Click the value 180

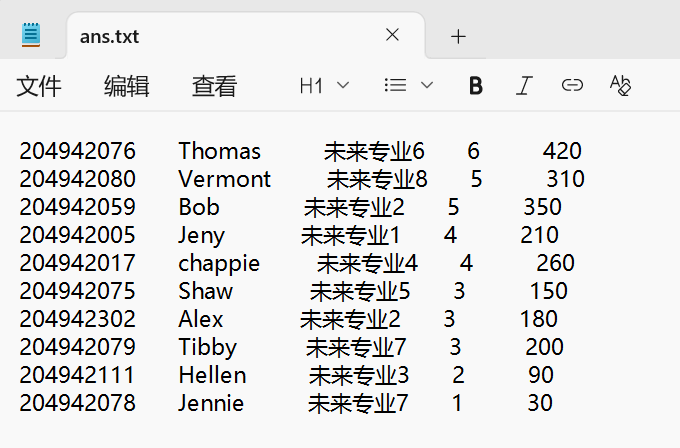click(539, 319)
